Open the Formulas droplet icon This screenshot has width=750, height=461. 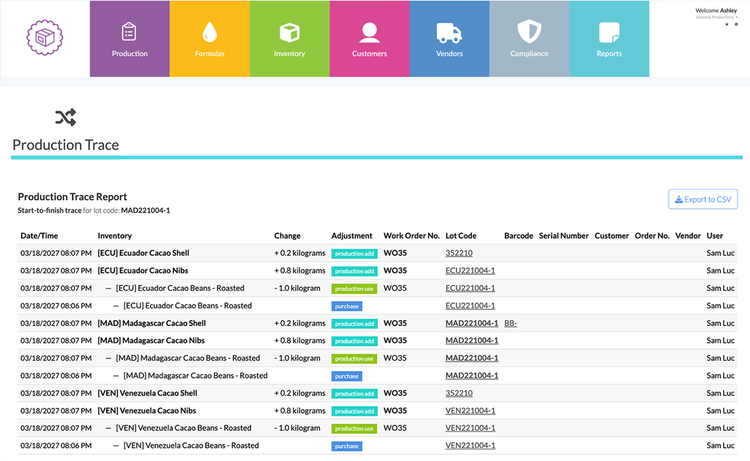[x=210, y=32]
